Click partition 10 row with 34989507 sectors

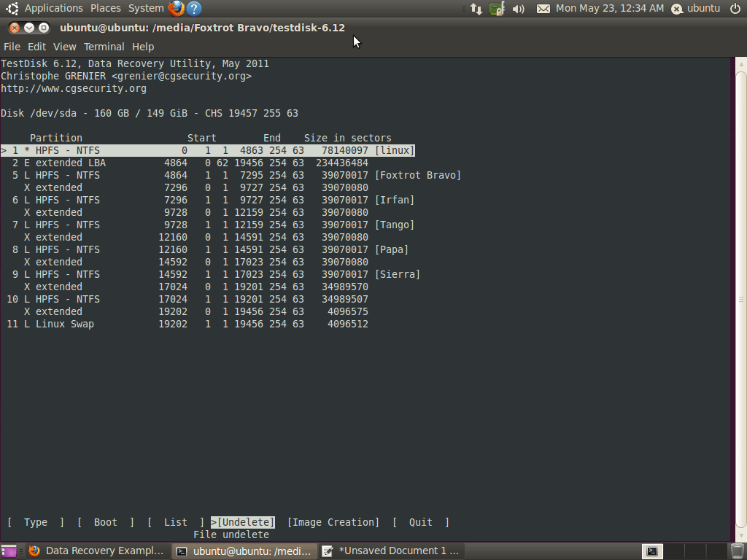(x=187, y=299)
